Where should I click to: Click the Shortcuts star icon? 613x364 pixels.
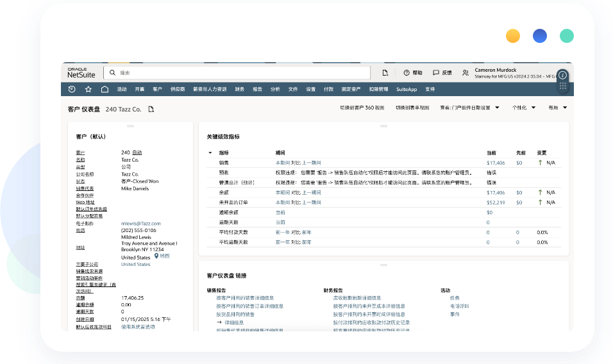point(88,89)
